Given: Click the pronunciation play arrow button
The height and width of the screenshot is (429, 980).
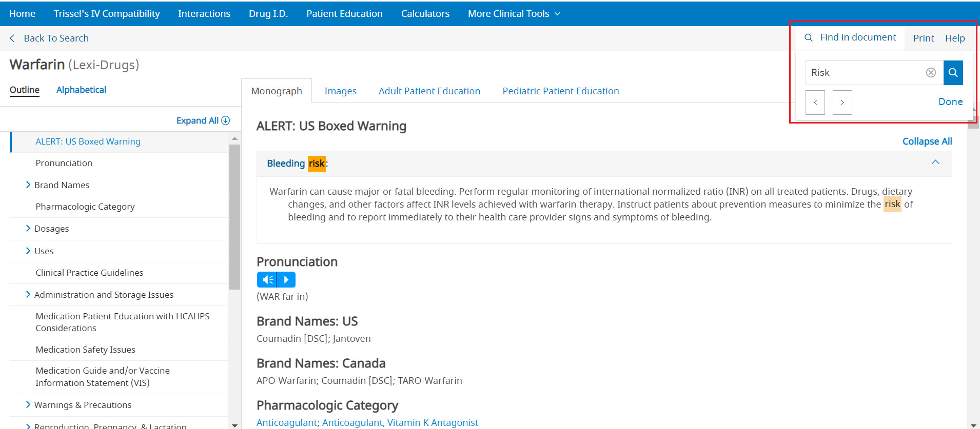Looking at the screenshot, I should [286, 280].
